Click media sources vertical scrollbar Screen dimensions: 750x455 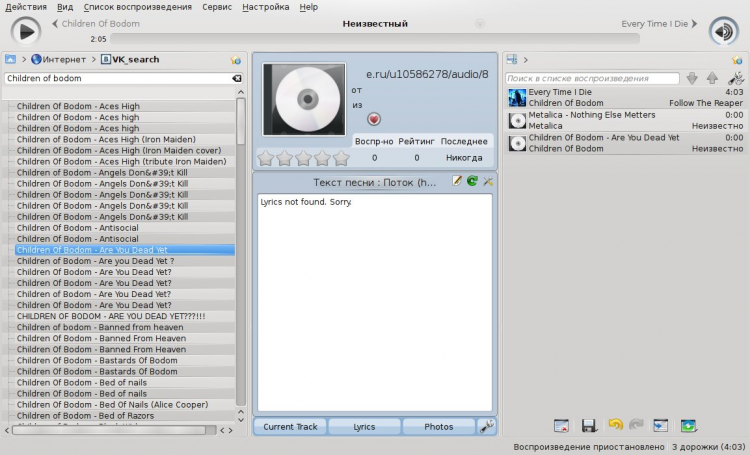pyautogui.click(x=241, y=122)
